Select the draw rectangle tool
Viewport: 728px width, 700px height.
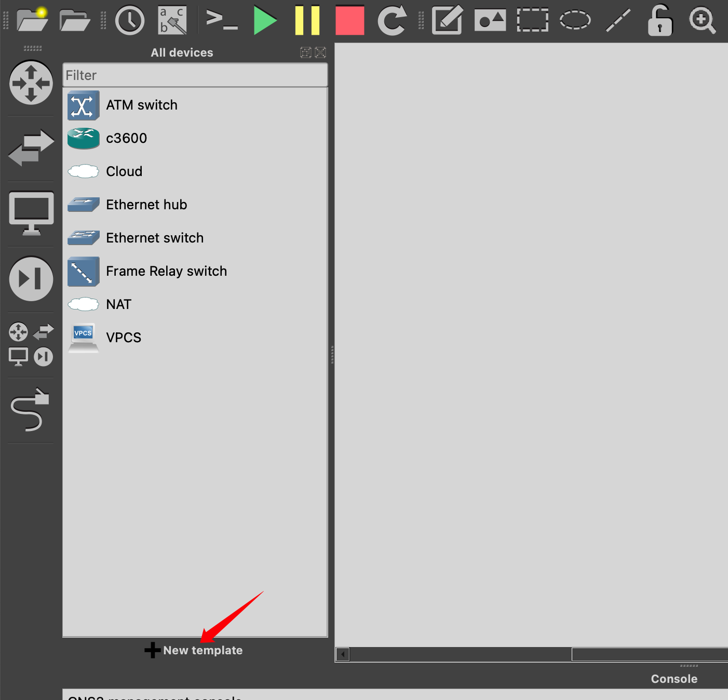[532, 21]
